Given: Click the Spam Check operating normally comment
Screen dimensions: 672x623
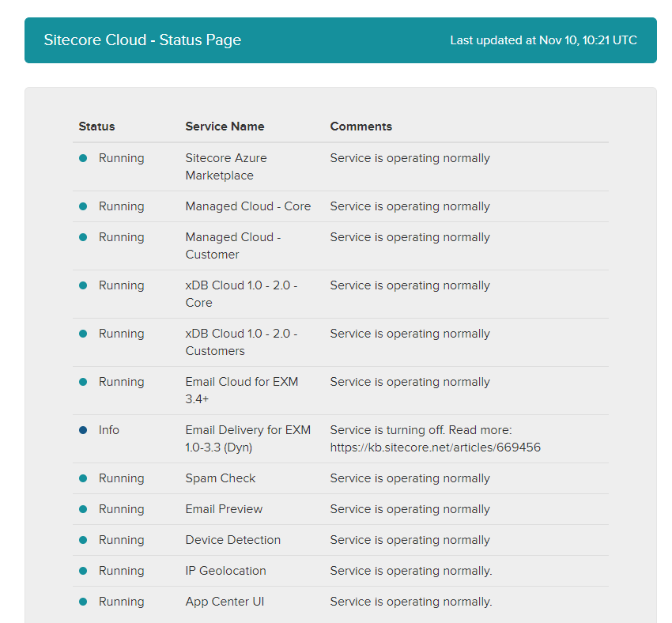Looking at the screenshot, I should [410, 478].
